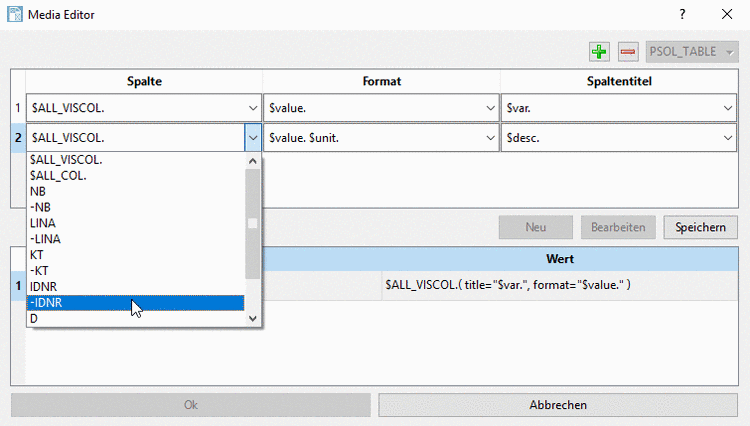
Task: Select -IDNR from the dropdown list
Action: 135,302
